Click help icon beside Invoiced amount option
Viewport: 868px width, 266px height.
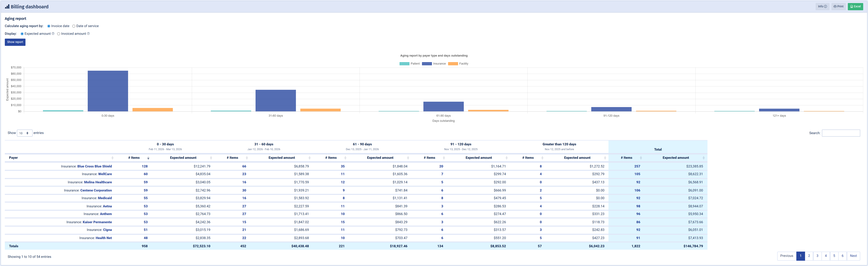88,34
